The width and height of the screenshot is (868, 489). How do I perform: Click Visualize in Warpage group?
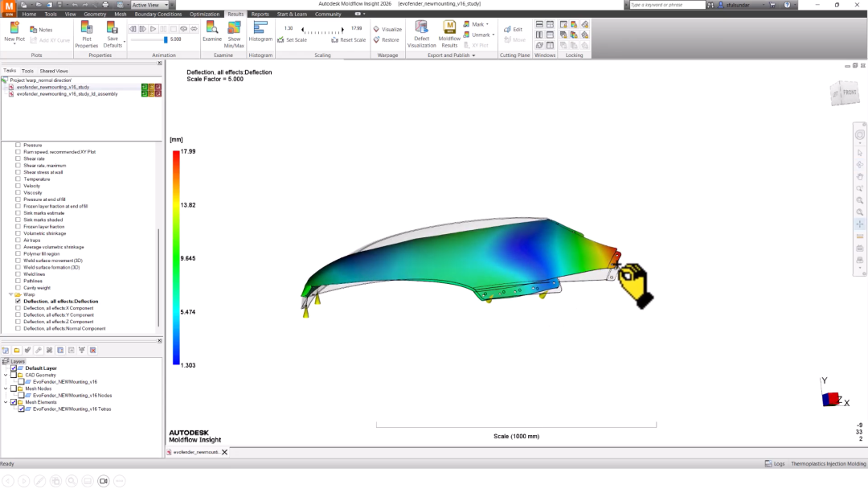click(387, 29)
